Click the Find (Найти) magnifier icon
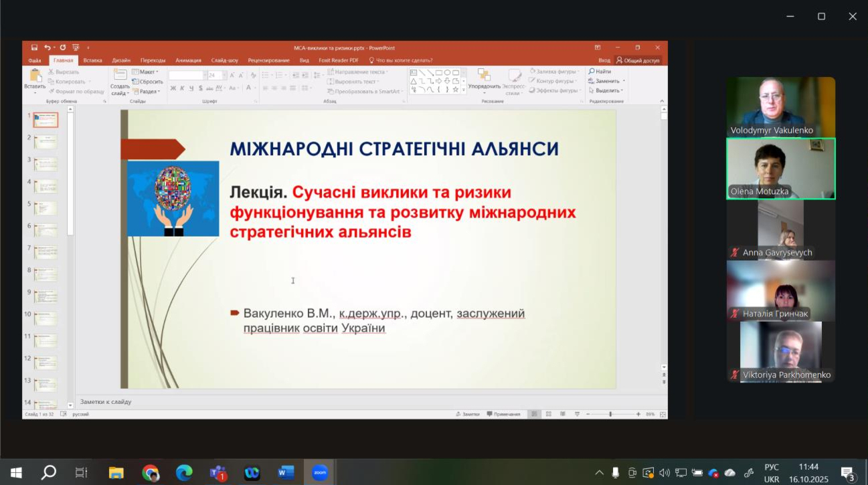Screen dimensions: 868x485 [x=592, y=72]
